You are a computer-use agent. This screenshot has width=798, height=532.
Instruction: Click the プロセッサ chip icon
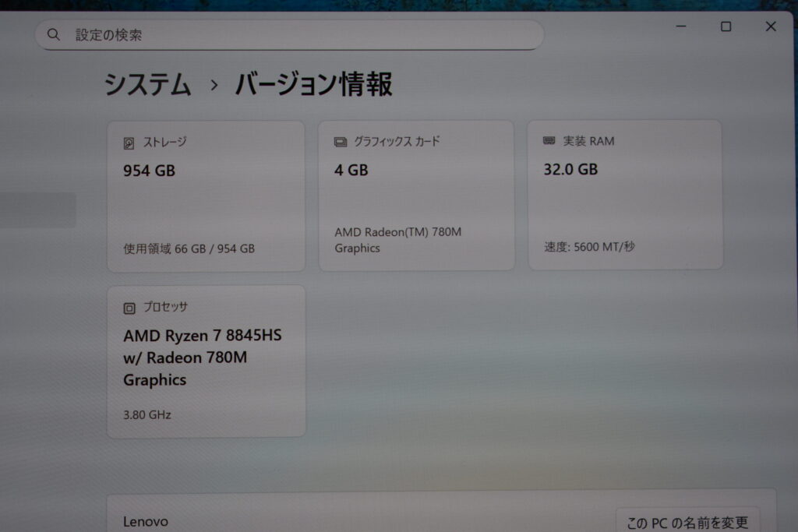pyautogui.click(x=129, y=308)
